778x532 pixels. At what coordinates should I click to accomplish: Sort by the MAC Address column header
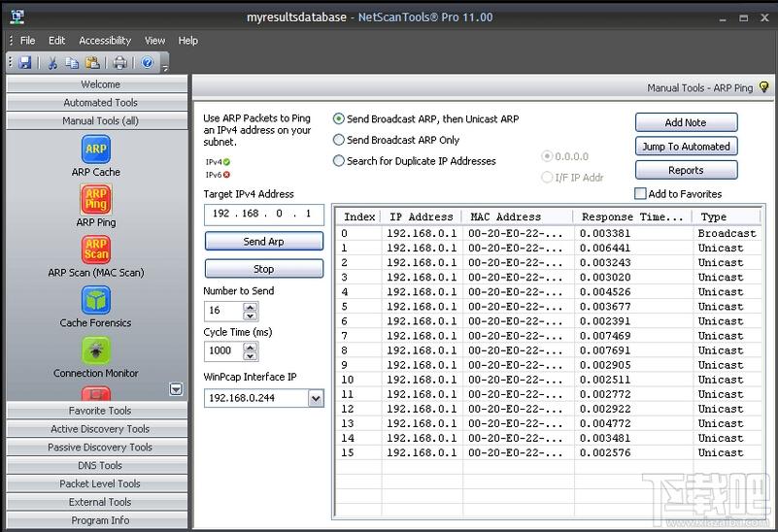[518, 216]
